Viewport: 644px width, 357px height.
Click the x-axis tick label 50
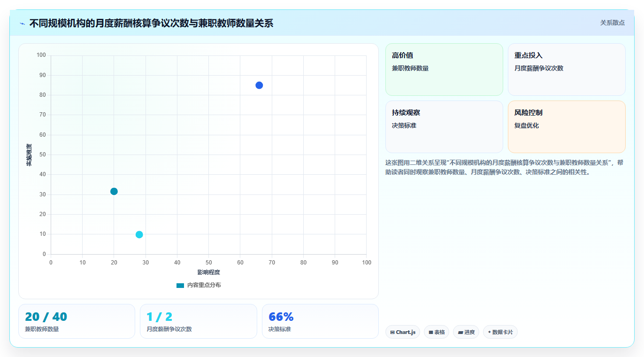click(x=208, y=263)
